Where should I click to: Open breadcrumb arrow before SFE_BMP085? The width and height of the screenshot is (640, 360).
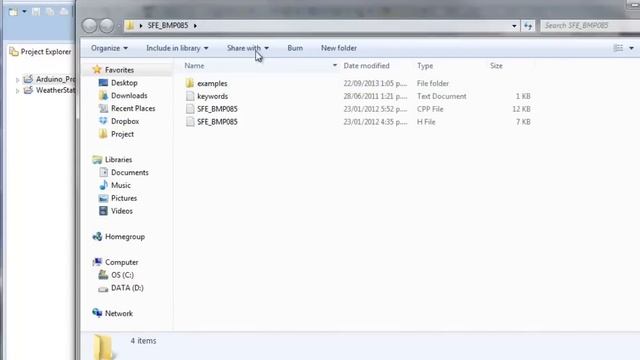point(141,26)
